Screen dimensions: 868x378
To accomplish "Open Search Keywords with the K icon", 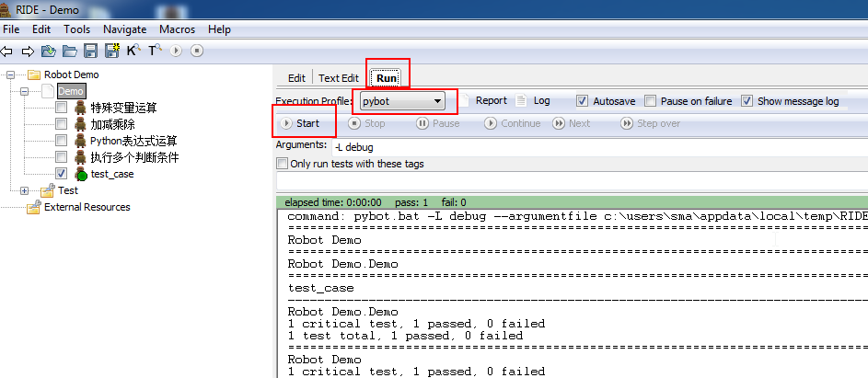I will coord(133,51).
